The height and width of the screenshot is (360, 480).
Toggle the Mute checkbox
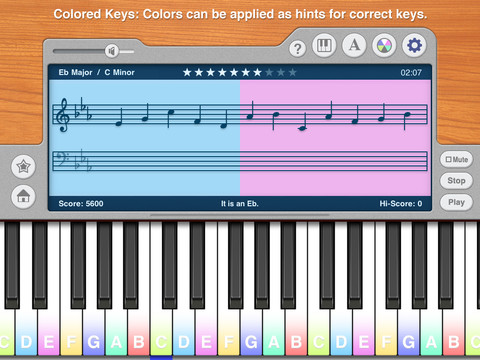[456, 159]
